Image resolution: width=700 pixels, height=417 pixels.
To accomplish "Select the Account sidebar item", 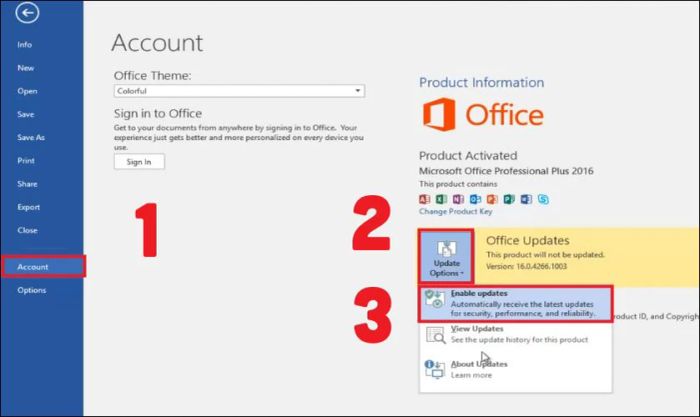I will click(x=43, y=267).
